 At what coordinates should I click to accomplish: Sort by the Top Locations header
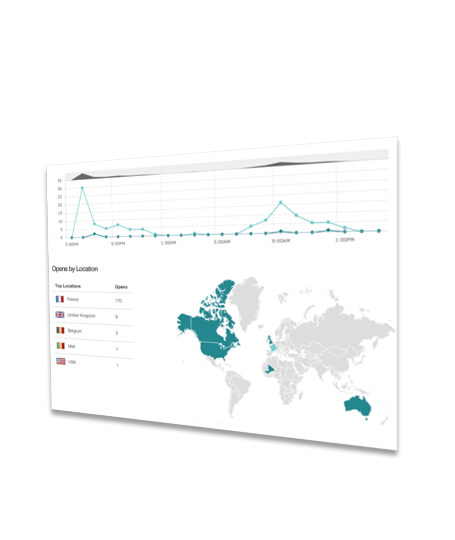[68, 286]
